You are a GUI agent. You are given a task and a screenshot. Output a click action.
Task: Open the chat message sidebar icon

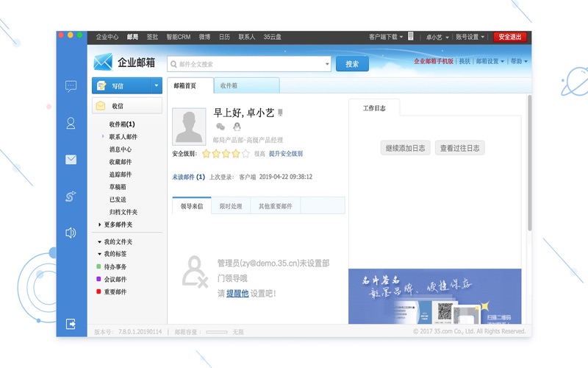point(71,86)
